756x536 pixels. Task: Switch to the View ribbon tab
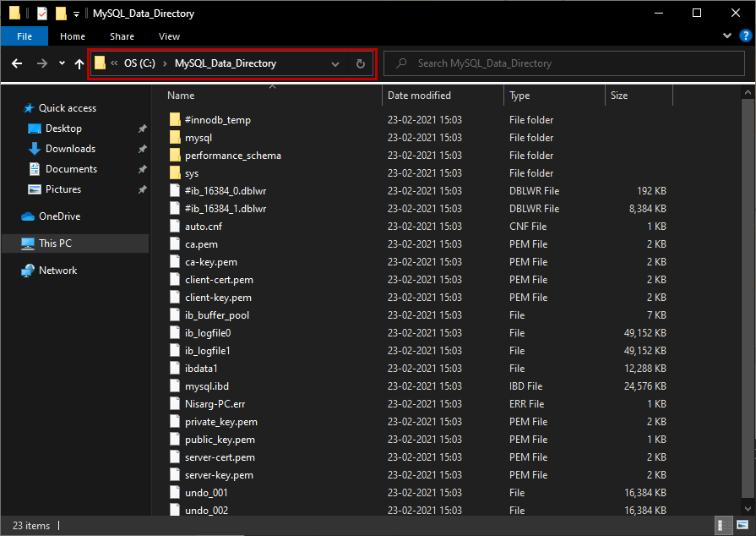click(169, 36)
